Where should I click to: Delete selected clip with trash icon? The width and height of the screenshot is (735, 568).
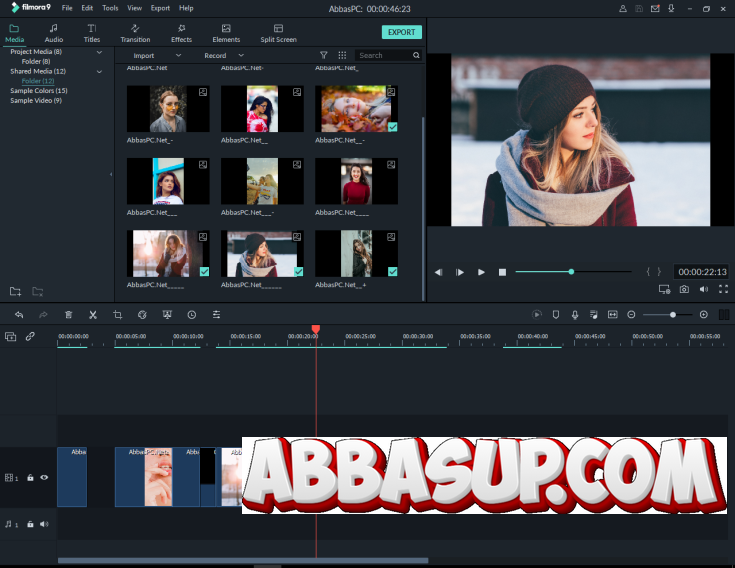[x=68, y=314]
